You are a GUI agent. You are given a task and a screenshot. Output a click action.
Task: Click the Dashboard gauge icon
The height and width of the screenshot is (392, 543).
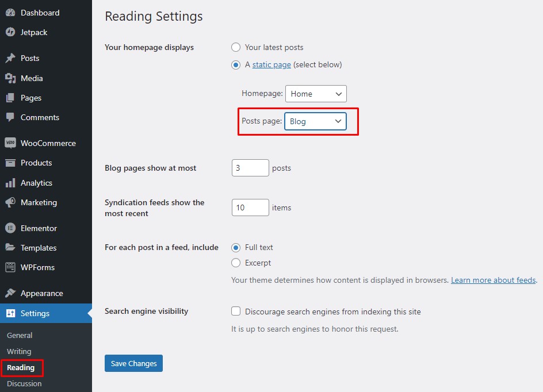(x=10, y=13)
